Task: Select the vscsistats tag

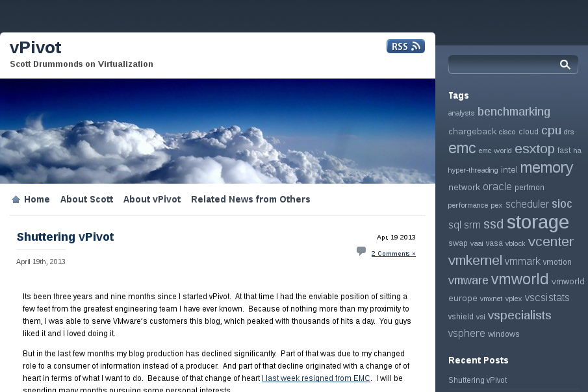Action: (x=547, y=298)
